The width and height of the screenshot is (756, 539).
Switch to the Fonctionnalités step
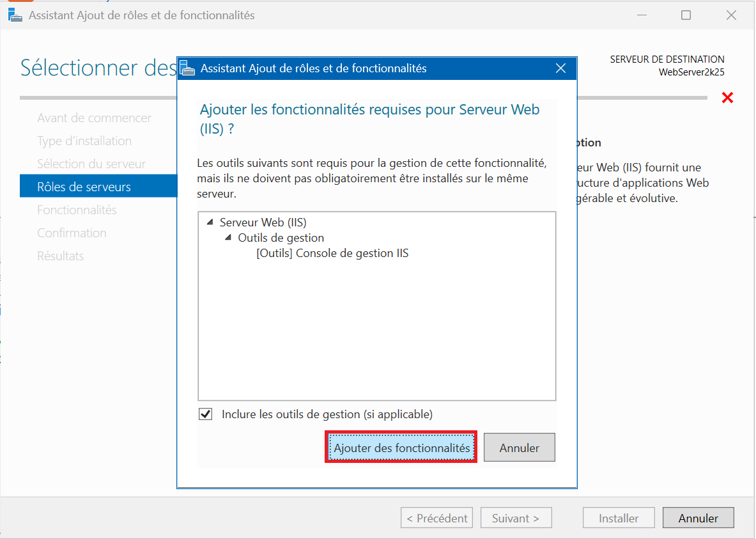coord(77,210)
